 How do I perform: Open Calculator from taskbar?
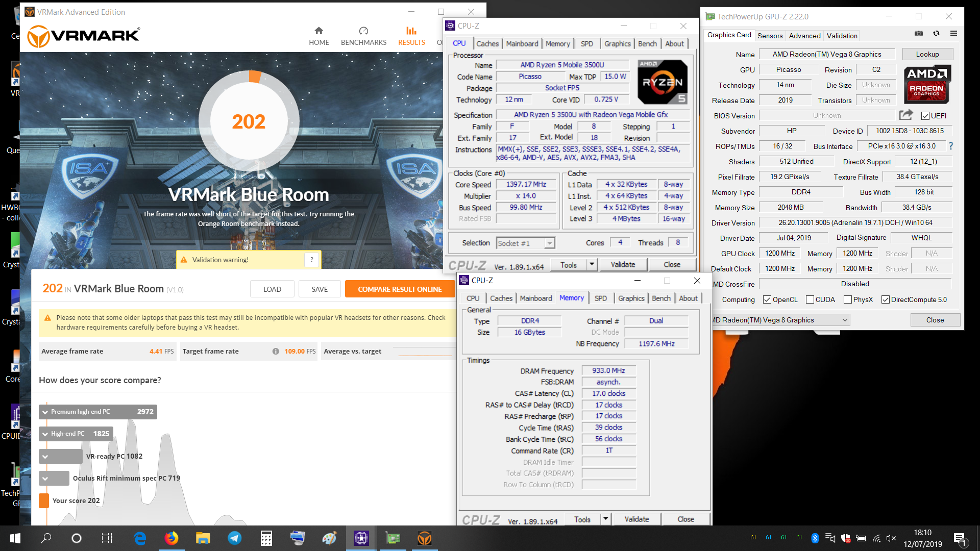tap(266, 538)
